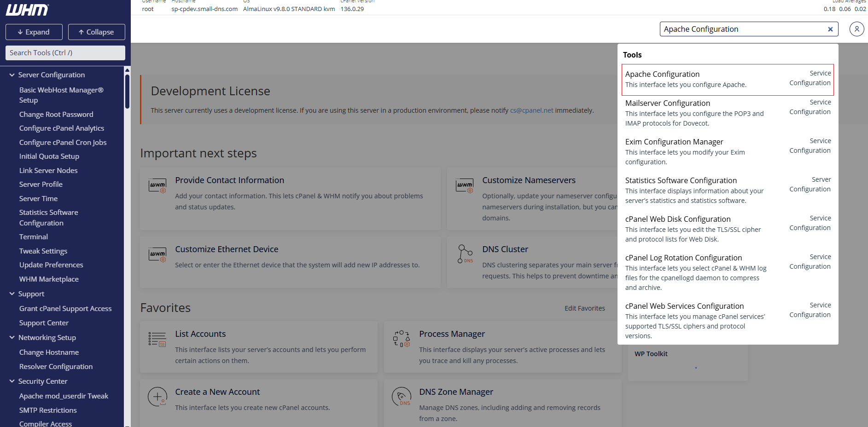Open DNS Zone Manager favorite
The width and height of the screenshot is (868, 427).
click(456, 392)
